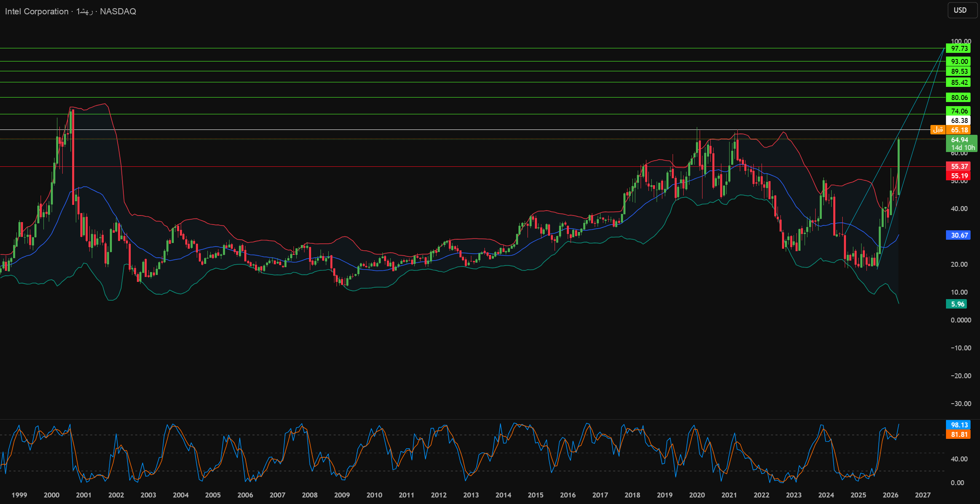Click the teal 5.96 lower band label
The width and height of the screenshot is (980, 504).
(x=957, y=304)
